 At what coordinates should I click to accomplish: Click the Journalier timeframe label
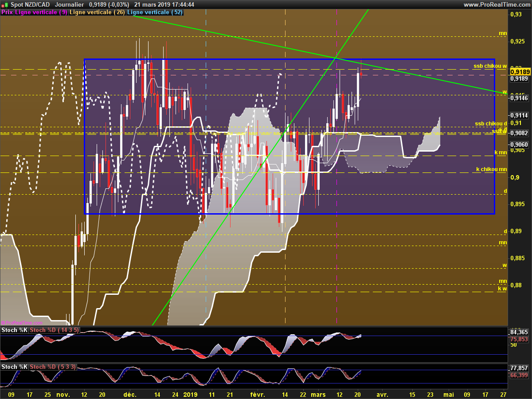coord(69,4)
